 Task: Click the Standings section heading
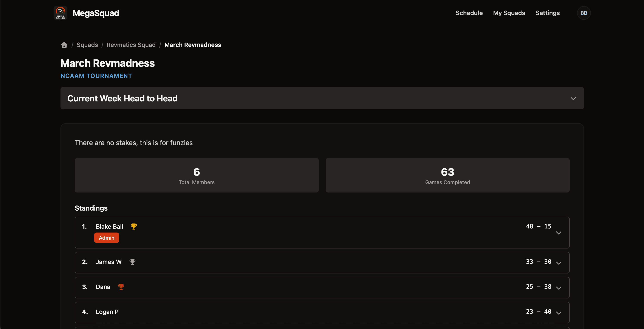(x=91, y=208)
